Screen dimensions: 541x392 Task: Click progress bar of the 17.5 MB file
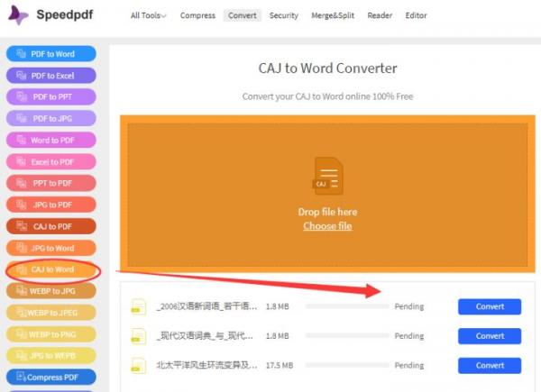click(x=347, y=365)
